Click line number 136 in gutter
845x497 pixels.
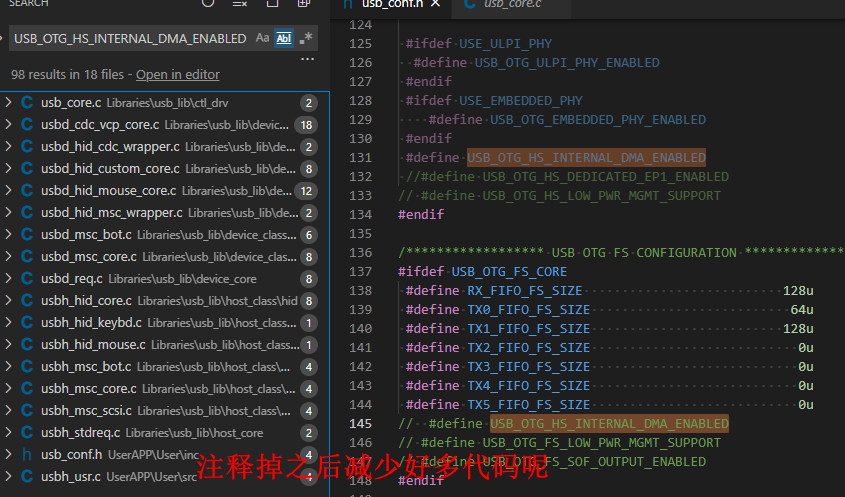(361, 252)
